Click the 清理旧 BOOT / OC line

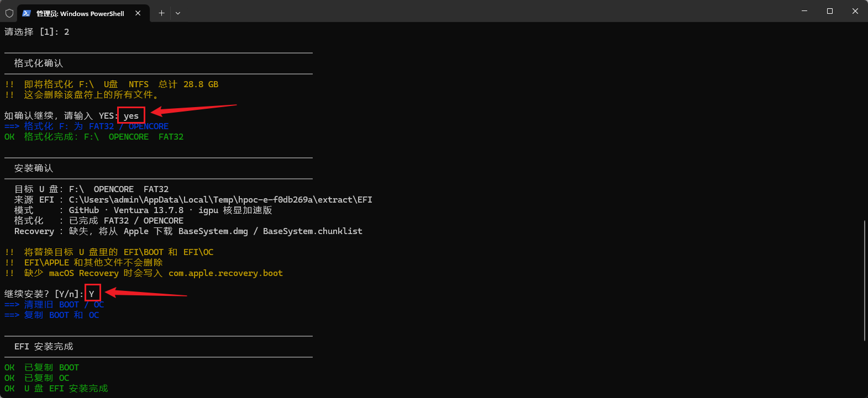click(54, 305)
